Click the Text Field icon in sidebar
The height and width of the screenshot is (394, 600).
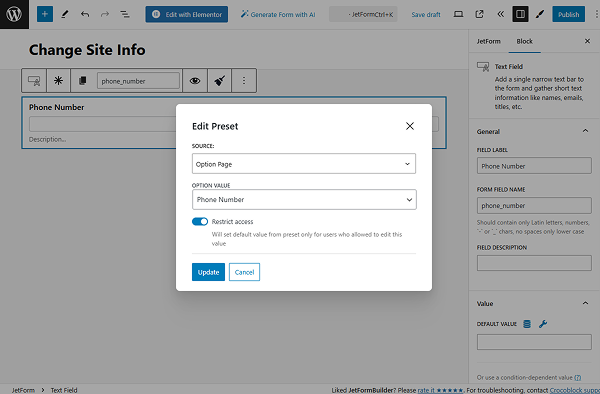483,67
